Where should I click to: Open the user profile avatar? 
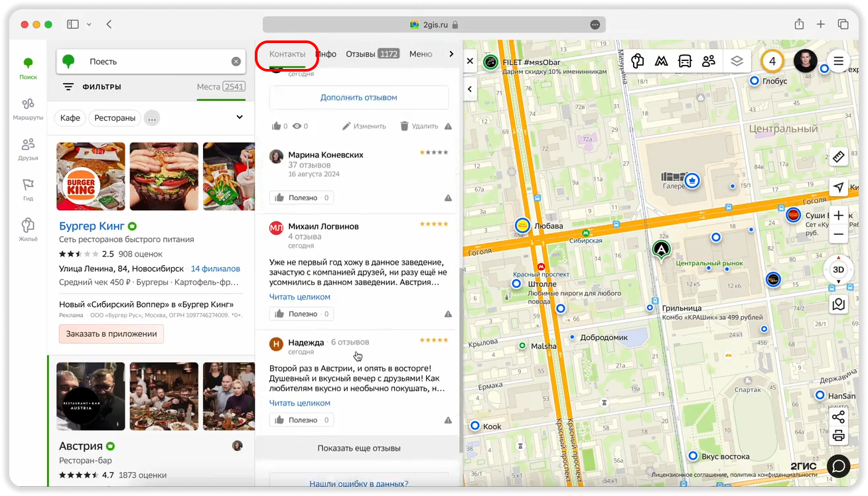(805, 61)
